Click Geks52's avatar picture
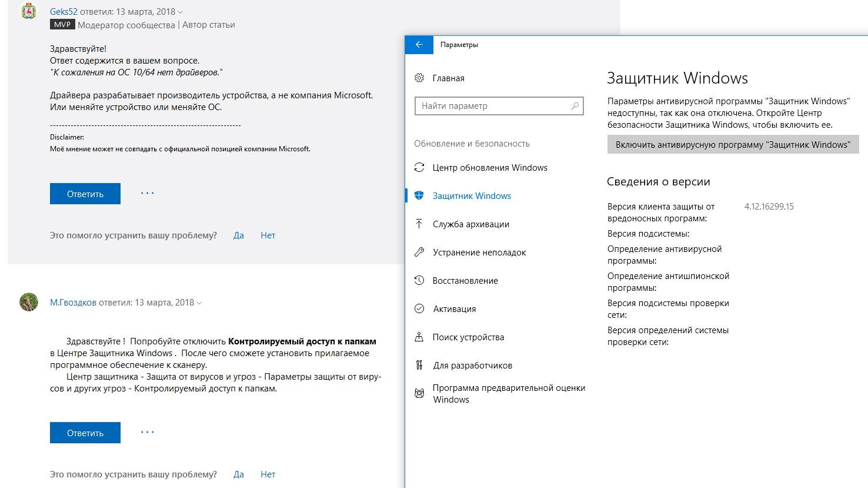Viewport: 868px width, 488px height. coord(29,11)
